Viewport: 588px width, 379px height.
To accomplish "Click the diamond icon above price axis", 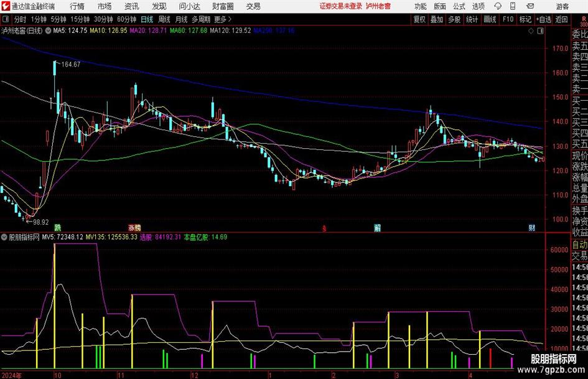I will point(531,31).
